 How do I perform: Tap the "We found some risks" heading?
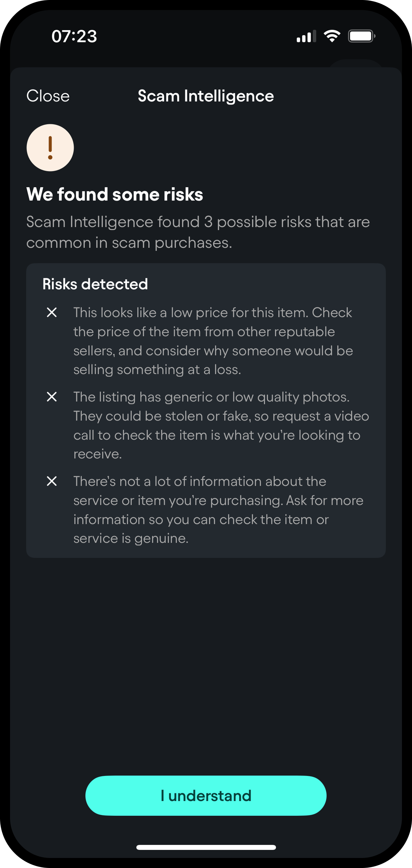click(x=115, y=195)
